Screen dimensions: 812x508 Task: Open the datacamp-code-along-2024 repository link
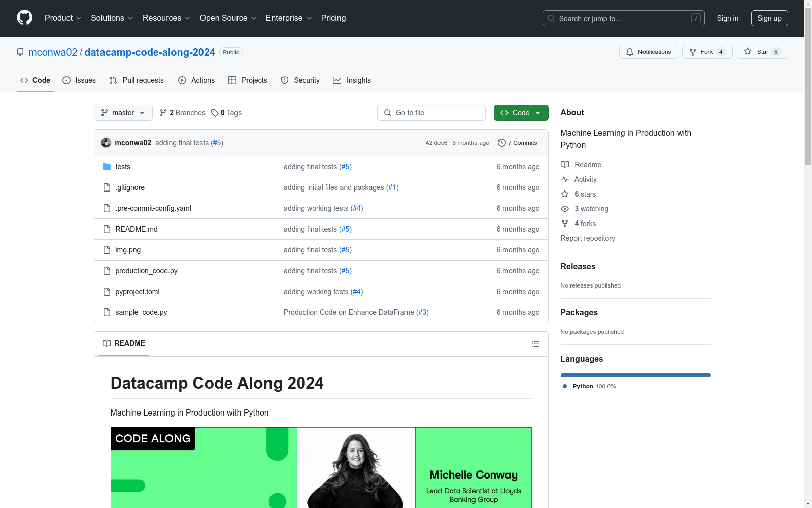(150, 52)
